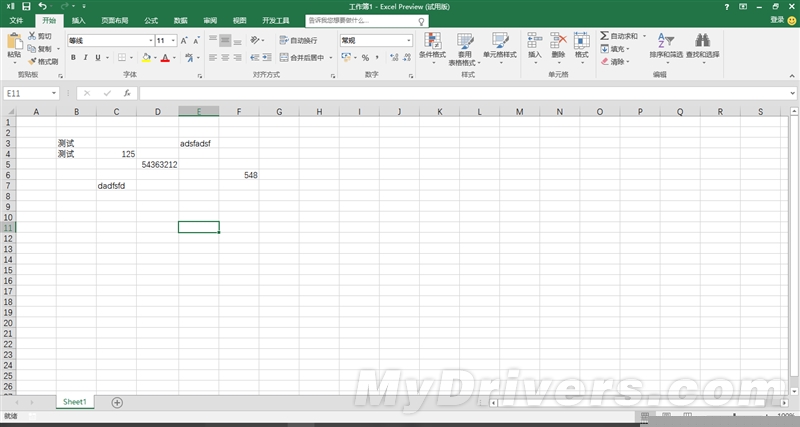Open Format as Table (套用表格格式)

click(x=465, y=49)
